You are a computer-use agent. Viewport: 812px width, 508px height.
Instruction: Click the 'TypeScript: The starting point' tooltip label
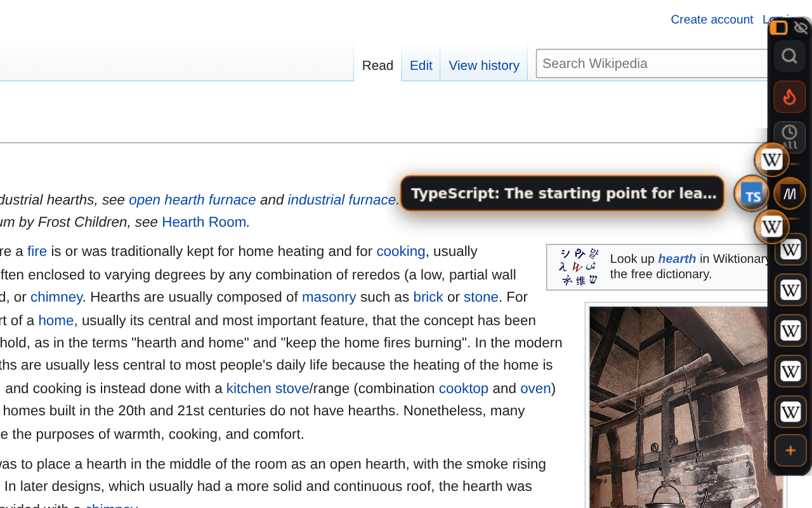tap(563, 193)
